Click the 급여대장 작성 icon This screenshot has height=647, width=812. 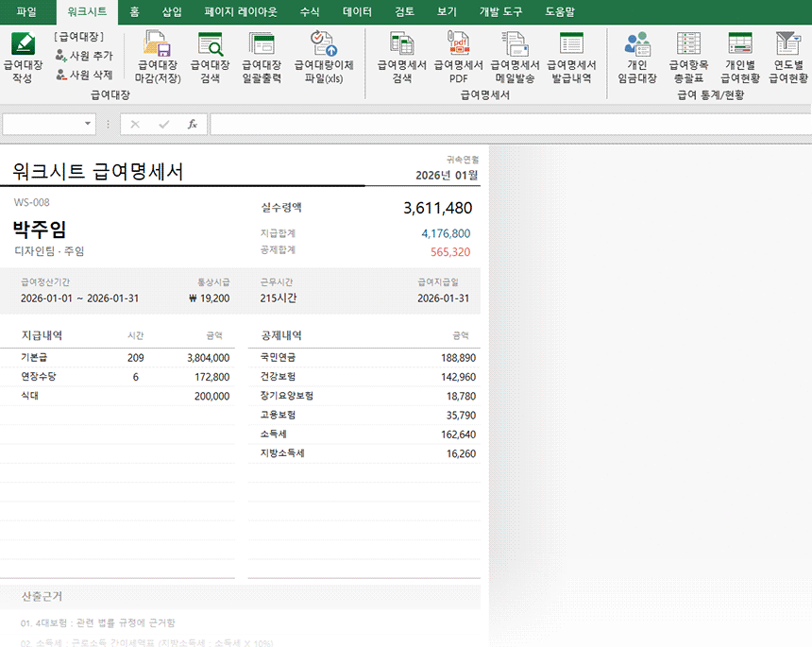pos(23,57)
